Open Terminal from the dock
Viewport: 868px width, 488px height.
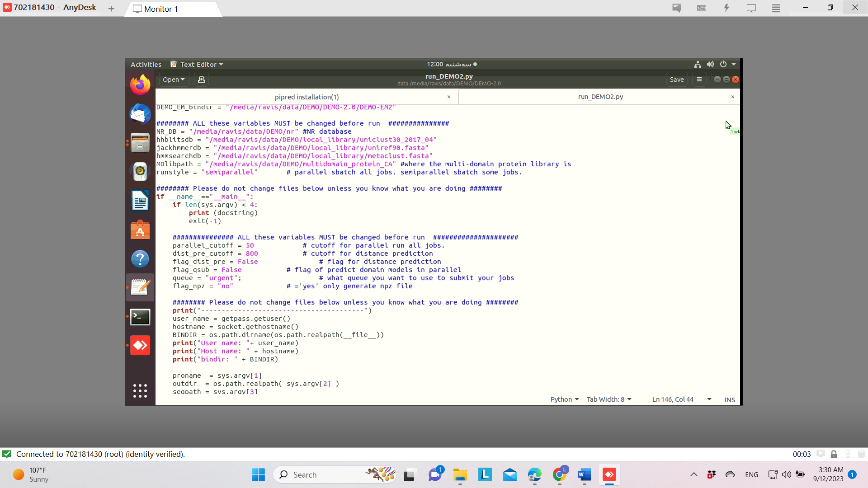point(140,317)
